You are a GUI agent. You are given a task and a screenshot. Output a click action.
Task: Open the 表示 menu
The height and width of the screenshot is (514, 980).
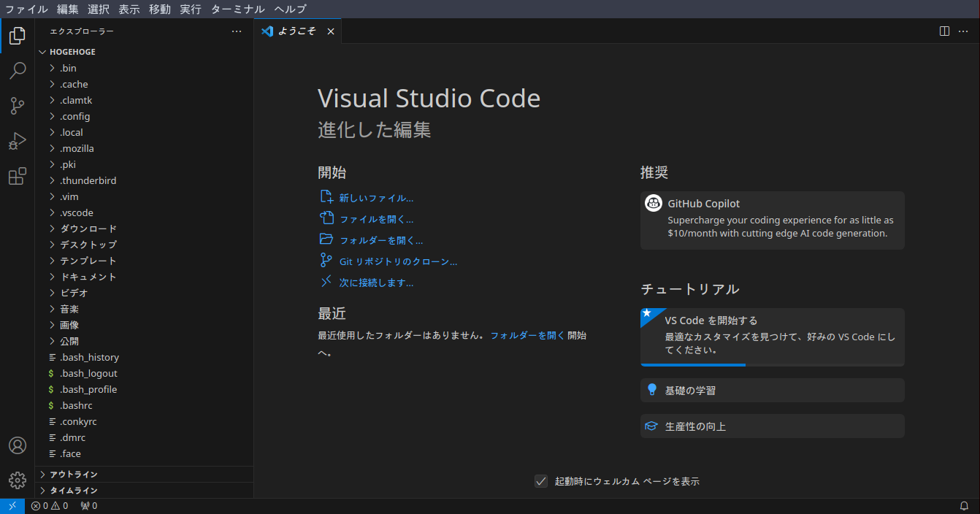point(129,9)
